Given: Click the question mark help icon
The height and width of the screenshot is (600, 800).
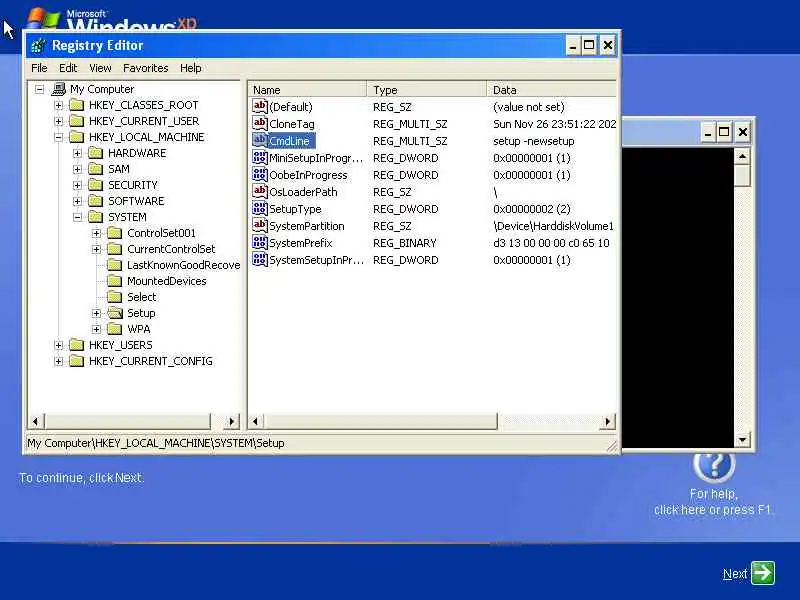Looking at the screenshot, I should (714, 465).
